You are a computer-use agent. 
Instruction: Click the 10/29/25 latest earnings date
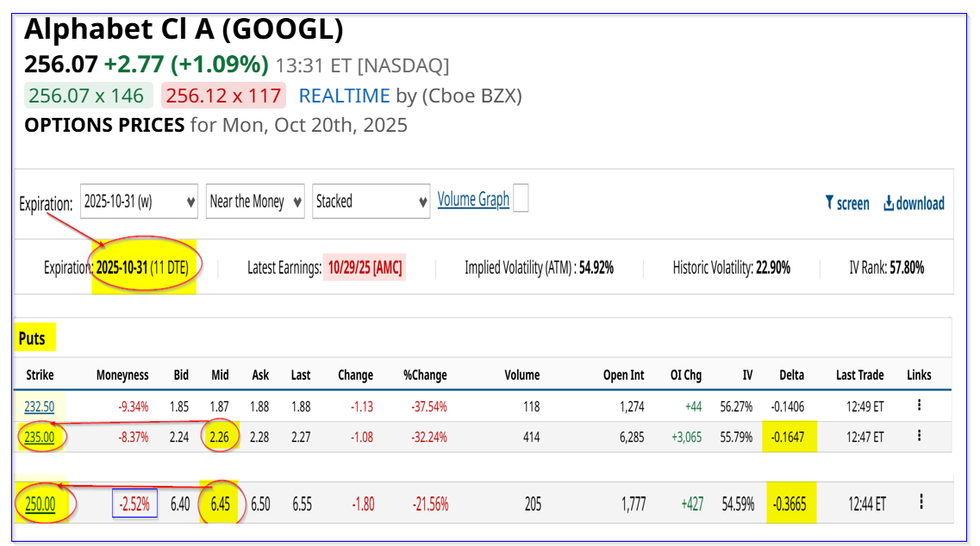365,268
